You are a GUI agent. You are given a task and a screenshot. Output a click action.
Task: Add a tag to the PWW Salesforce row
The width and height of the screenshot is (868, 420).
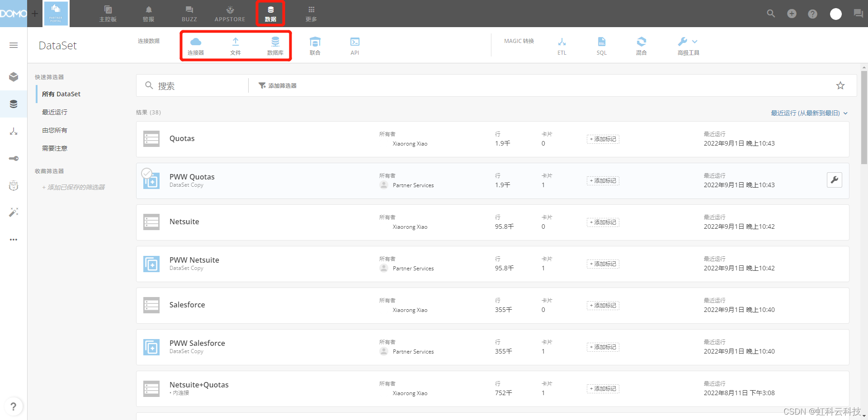click(x=603, y=347)
